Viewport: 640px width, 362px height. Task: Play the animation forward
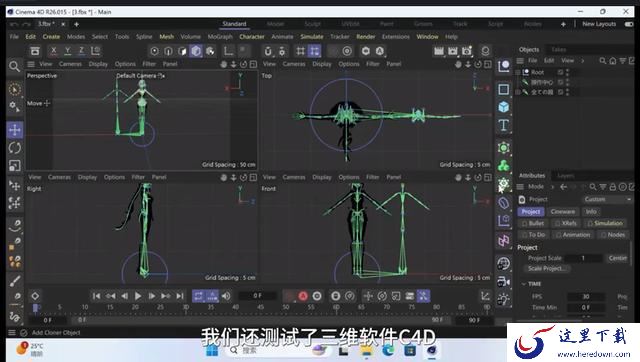(x=138, y=296)
